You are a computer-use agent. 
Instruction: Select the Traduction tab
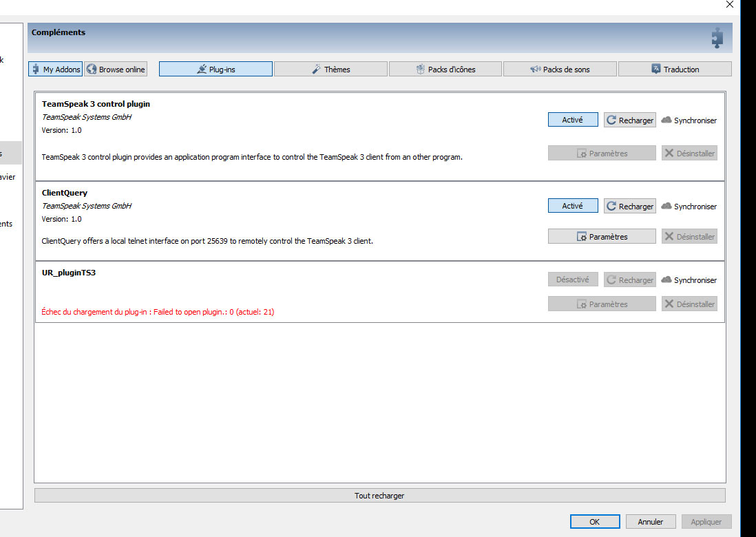[674, 70]
